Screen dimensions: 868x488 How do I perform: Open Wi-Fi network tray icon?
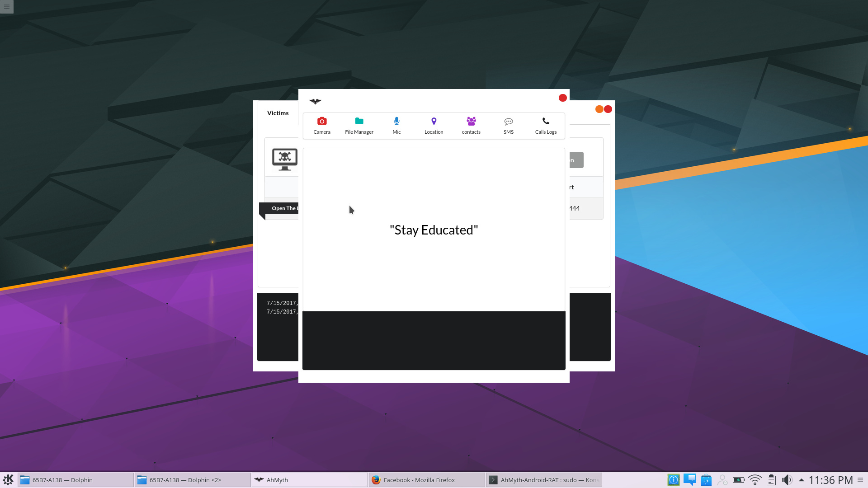tap(755, 480)
